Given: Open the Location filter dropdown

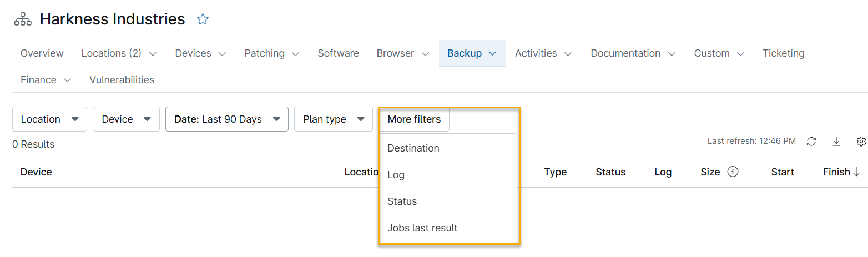Looking at the screenshot, I should pos(49,119).
